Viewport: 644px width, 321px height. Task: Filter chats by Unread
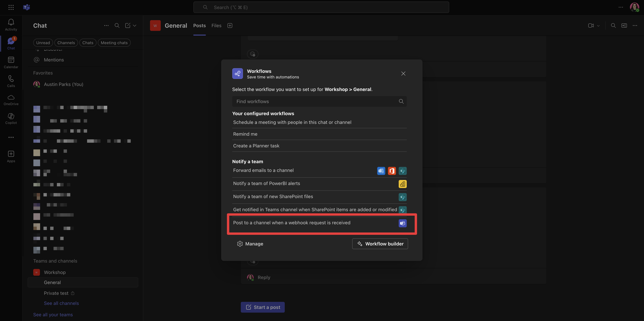[43, 43]
